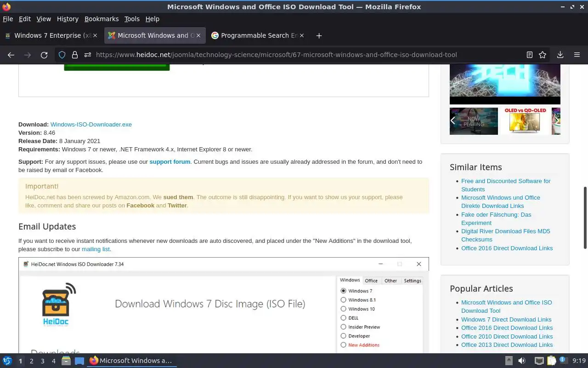
Task: Open clipboard manager tray icon
Action: click(x=551, y=361)
